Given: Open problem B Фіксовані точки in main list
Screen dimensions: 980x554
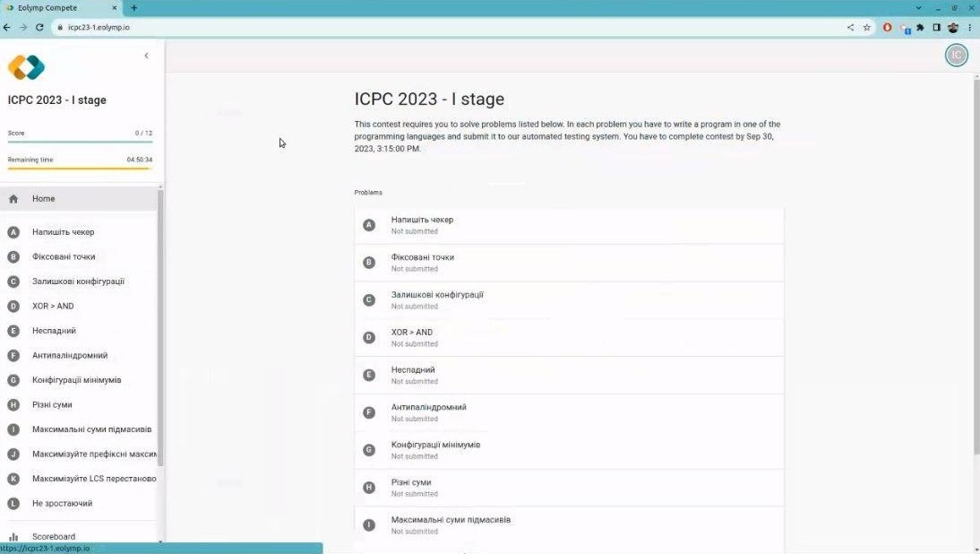Looking at the screenshot, I should tap(569, 263).
